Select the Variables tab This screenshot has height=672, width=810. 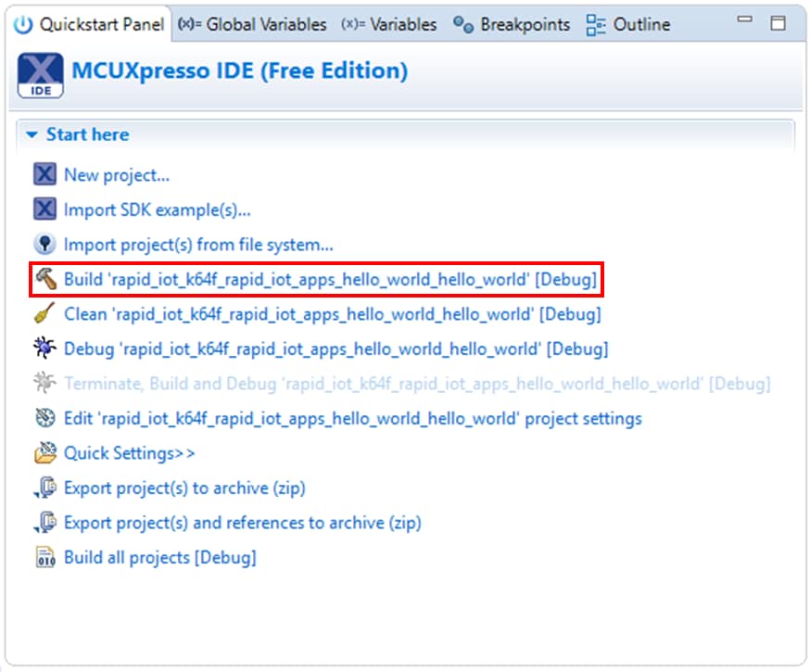pyautogui.click(x=389, y=25)
